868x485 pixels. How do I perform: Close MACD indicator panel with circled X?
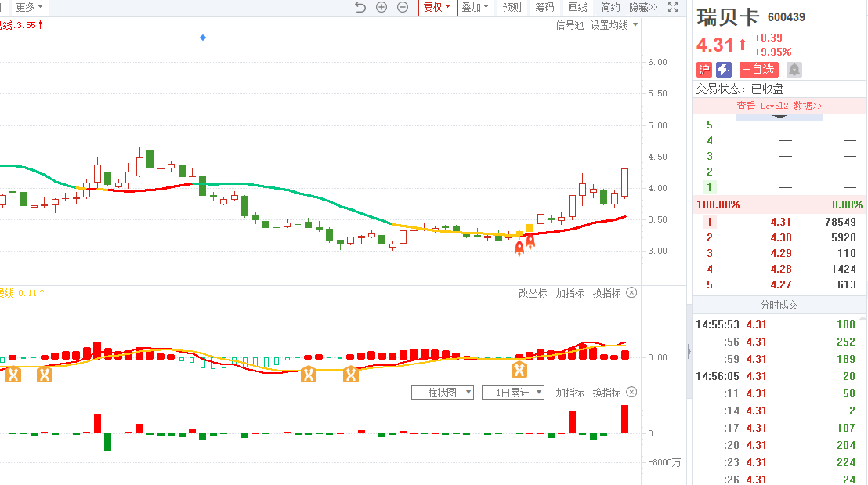coord(631,292)
